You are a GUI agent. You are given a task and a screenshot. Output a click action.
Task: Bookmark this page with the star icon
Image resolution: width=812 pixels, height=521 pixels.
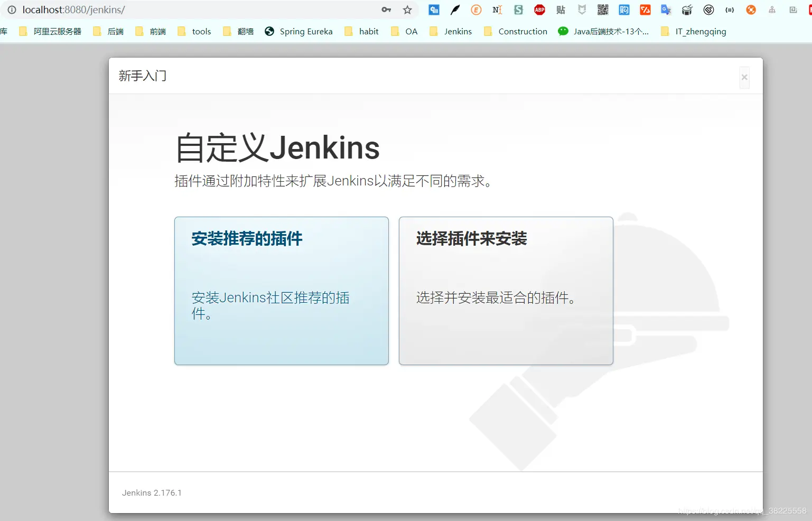[407, 10]
